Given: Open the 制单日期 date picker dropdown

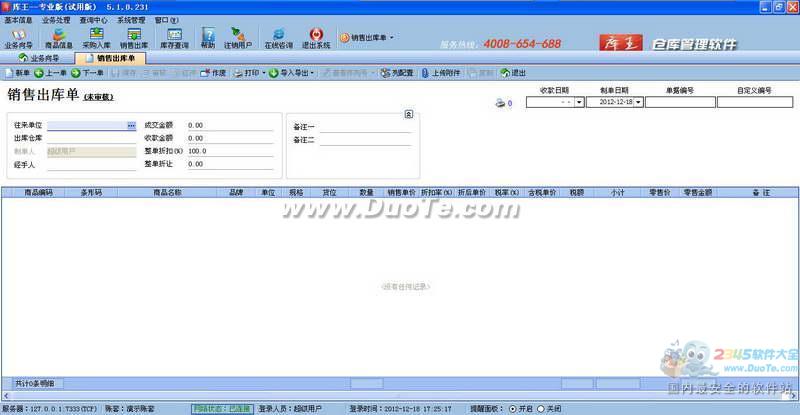Looking at the screenshot, I should [638, 102].
